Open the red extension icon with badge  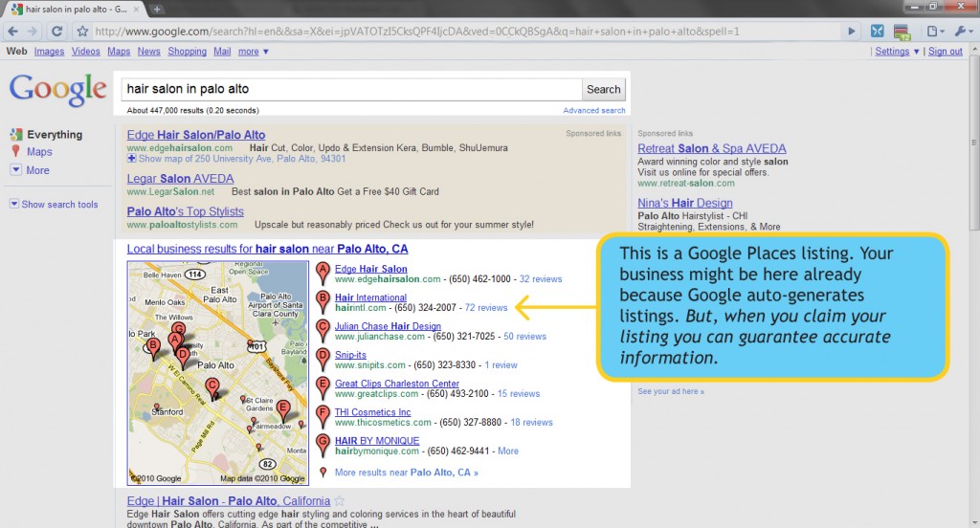902,32
